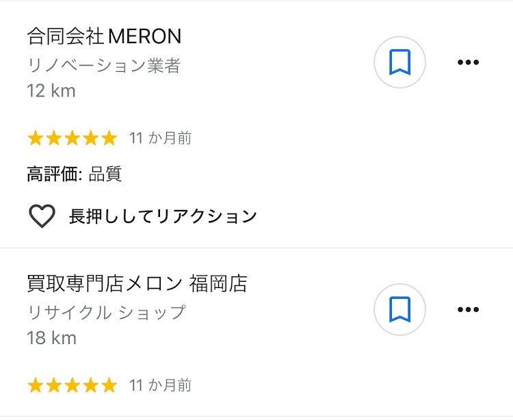
Task: Tap the heart reaction icon
Action: click(x=42, y=217)
